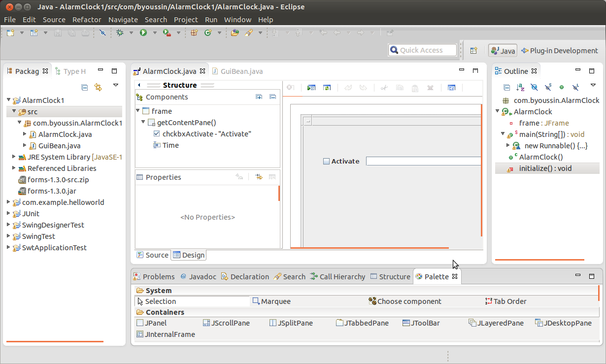606x364 pixels.
Task: Toggle the Activate checkbox in design canvas
Action: (x=326, y=161)
